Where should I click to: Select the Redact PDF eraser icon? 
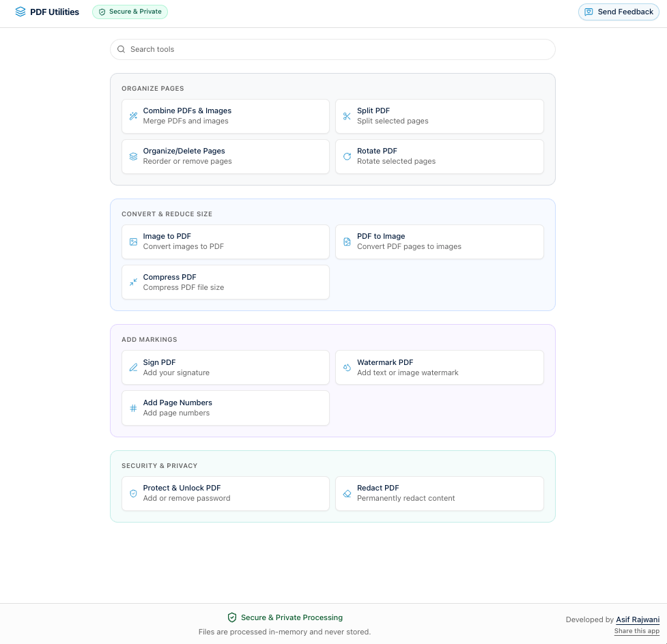pos(347,493)
